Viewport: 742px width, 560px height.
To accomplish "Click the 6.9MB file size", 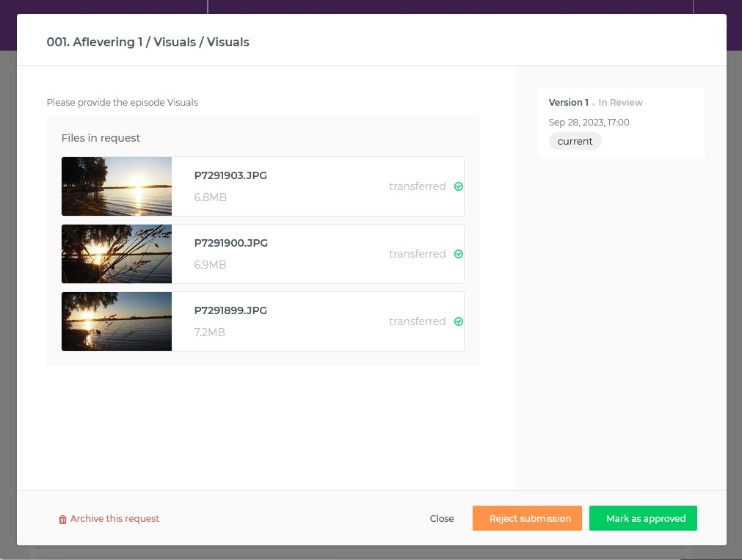I will point(210,265).
